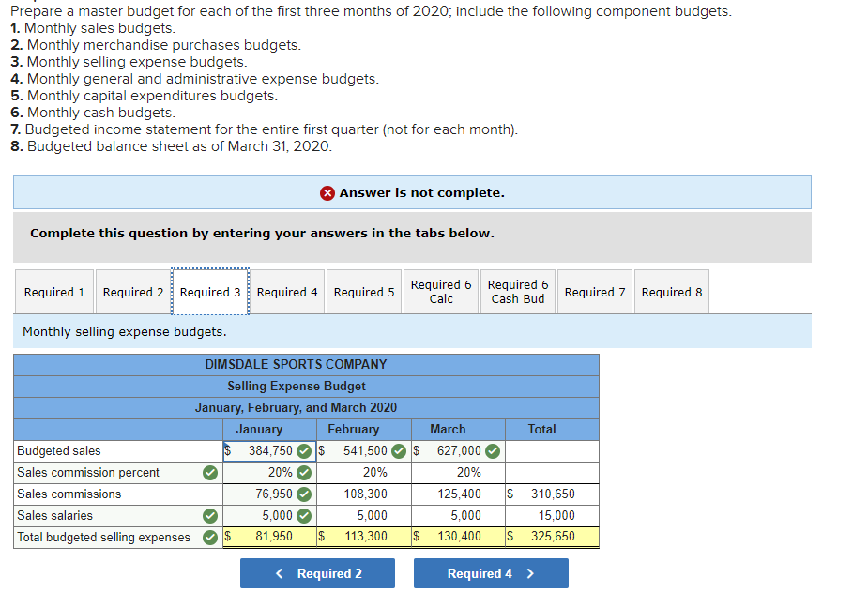Click the left chevron on Required 2 button

279,573
